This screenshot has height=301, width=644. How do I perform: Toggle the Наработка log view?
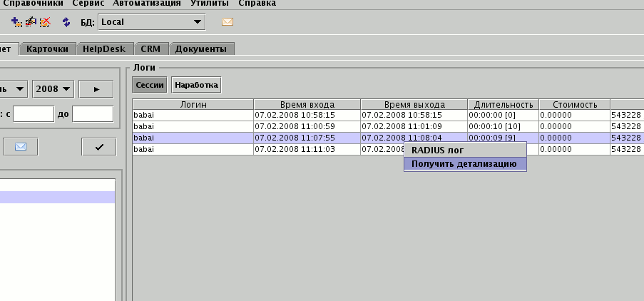(196, 85)
